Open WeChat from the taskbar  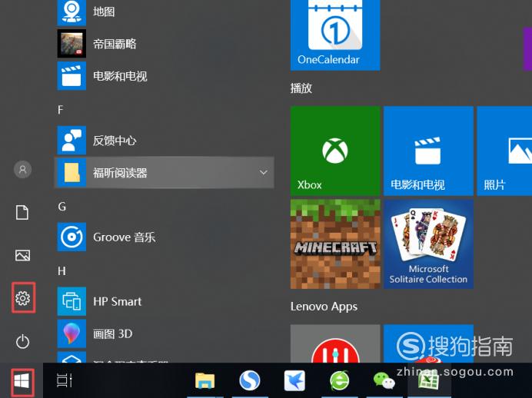click(384, 380)
